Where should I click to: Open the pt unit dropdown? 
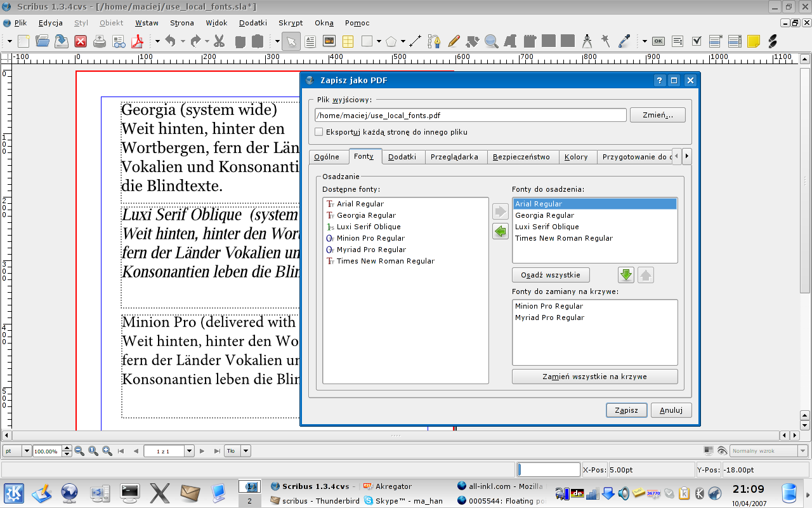tap(27, 451)
